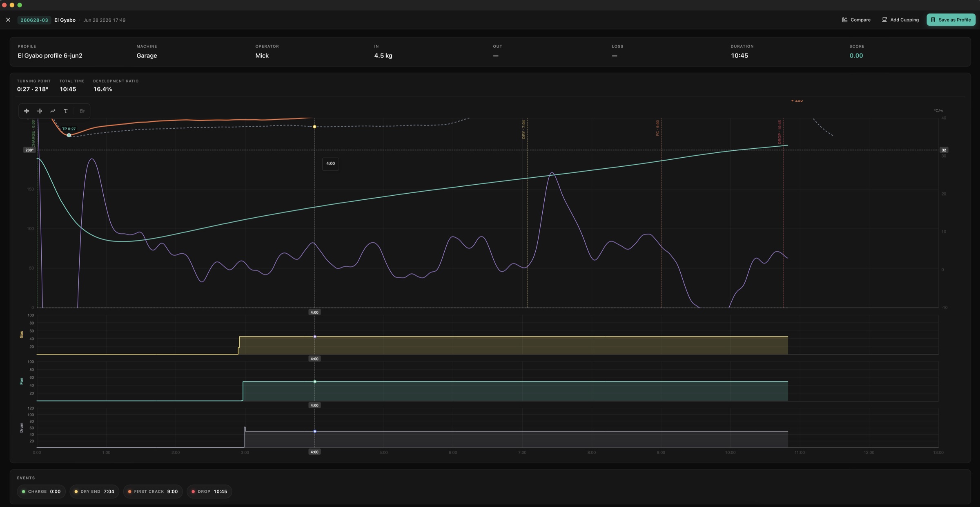Select the vertical line annotation tool

coord(40,111)
